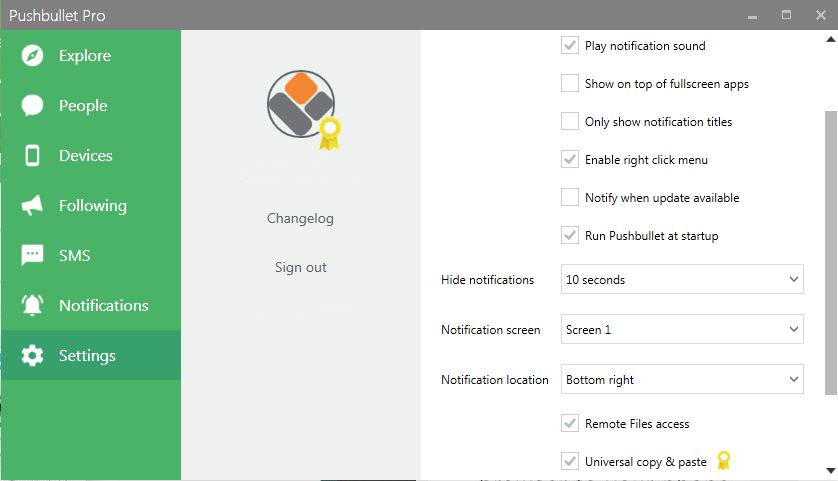Click the Pro ribbon beside Universal copy & paste

click(724, 460)
